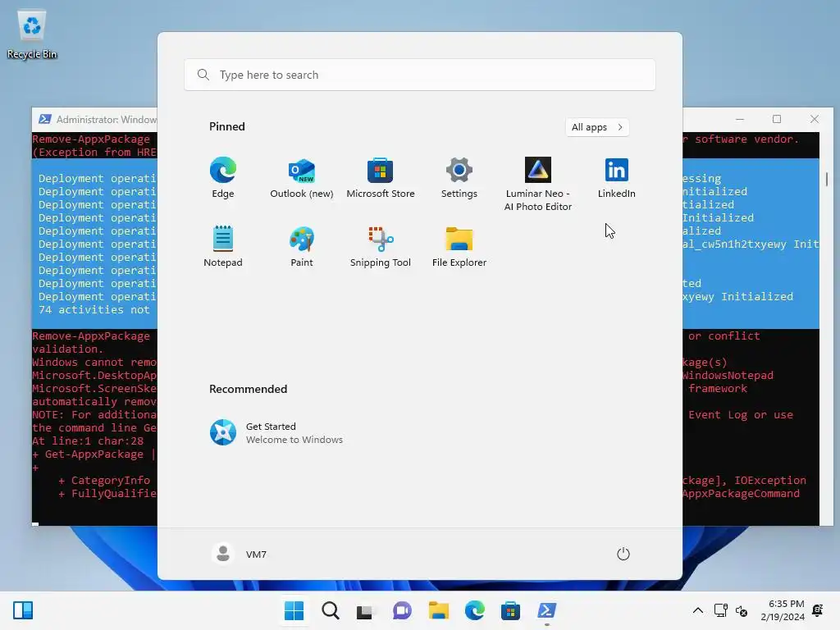Open taskbar Search icon
The height and width of the screenshot is (630, 840).
[331, 610]
